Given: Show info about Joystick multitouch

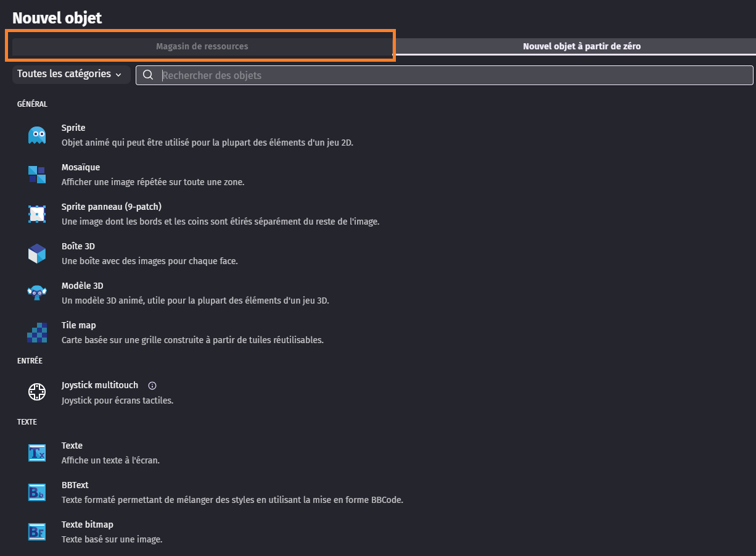Looking at the screenshot, I should point(152,386).
